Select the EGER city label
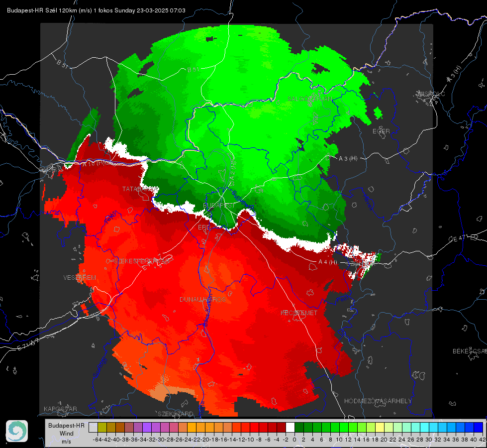Screen dimensions: 487x448 381,131
